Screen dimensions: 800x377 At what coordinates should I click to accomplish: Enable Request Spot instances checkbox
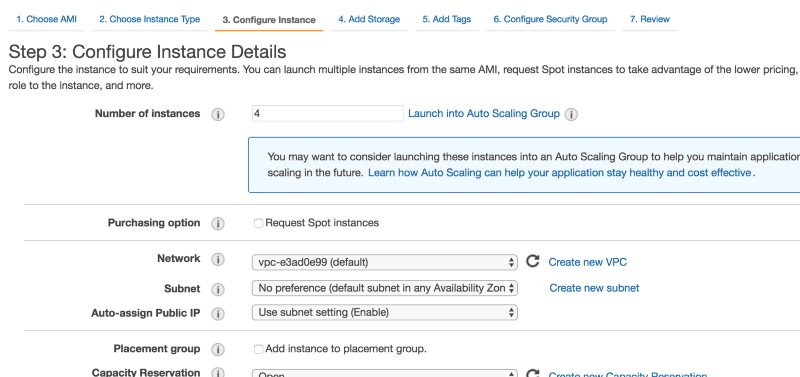pyautogui.click(x=258, y=223)
